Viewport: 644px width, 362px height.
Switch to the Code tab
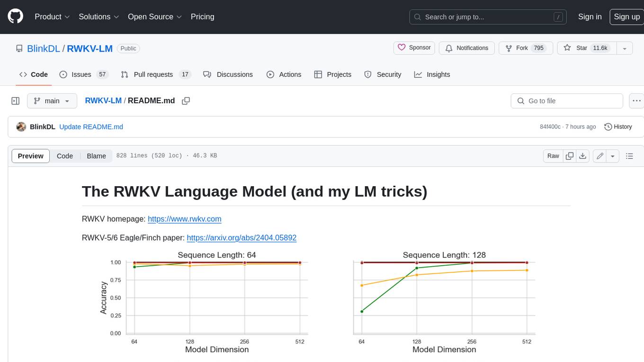click(34, 74)
